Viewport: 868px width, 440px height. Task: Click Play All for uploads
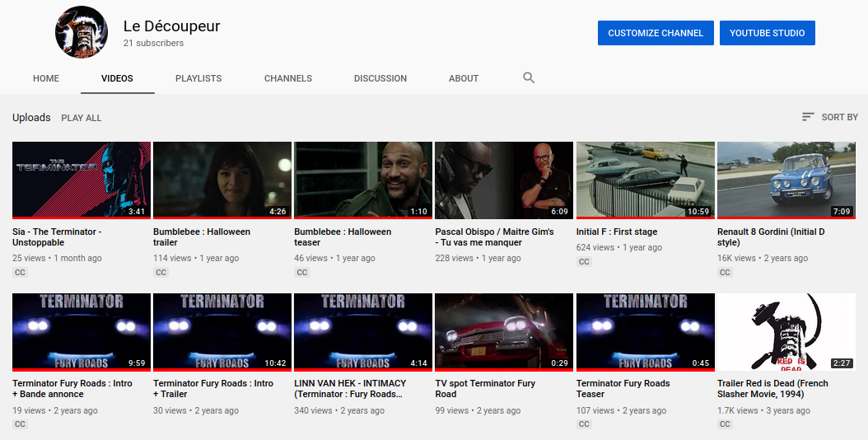(82, 118)
